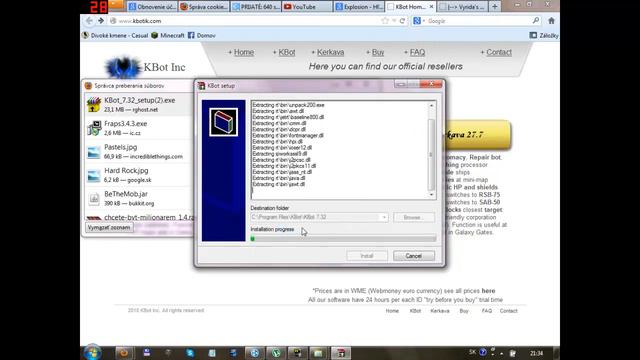The height and width of the screenshot is (360, 640).
Task: Switch to the PRIJATÉ mail tab
Action: coord(256,7)
